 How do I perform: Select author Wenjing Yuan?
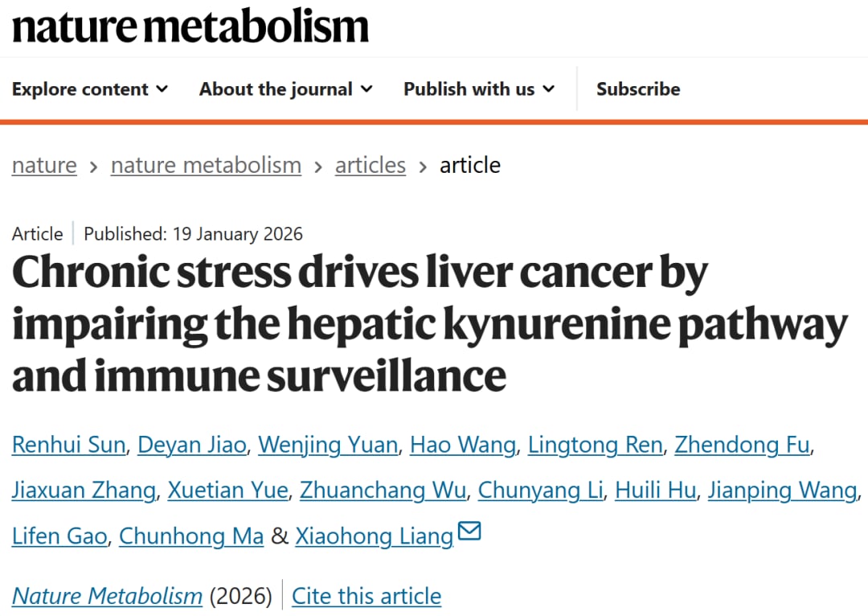pyautogui.click(x=328, y=445)
